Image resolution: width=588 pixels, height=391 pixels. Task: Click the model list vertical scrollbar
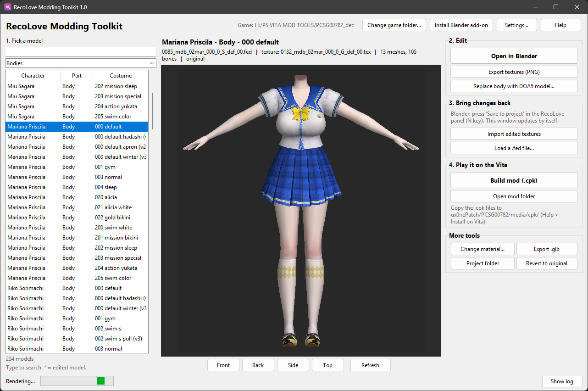(x=153, y=111)
